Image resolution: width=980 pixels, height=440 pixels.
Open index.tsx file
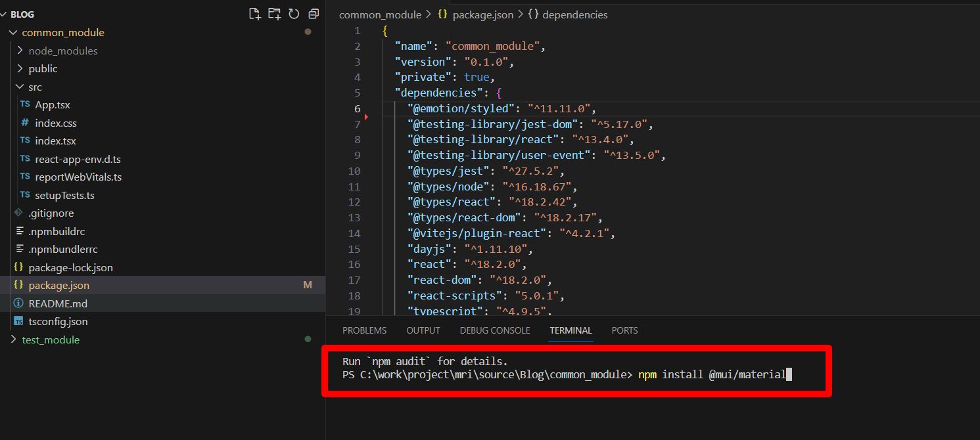55,141
